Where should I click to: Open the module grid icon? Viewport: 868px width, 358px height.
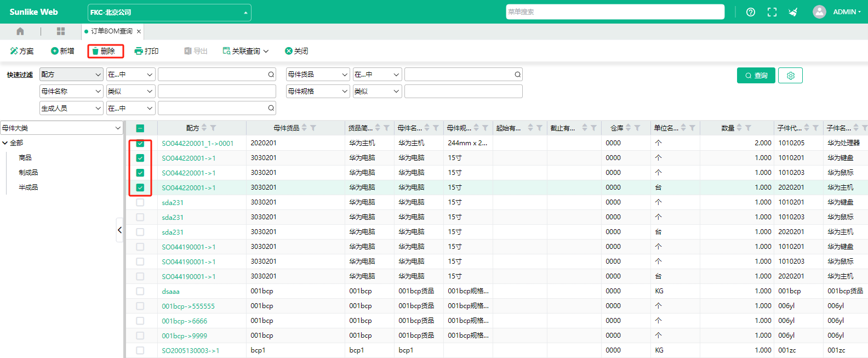pos(61,31)
